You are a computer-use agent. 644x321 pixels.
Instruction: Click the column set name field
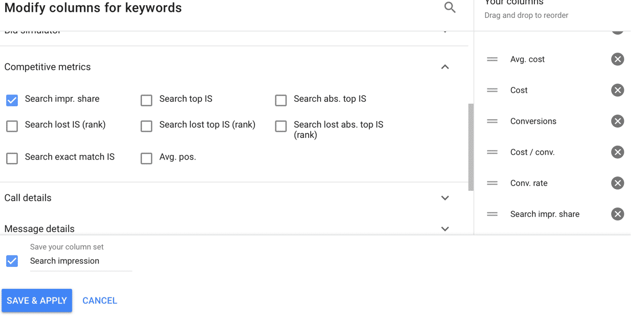(x=81, y=261)
